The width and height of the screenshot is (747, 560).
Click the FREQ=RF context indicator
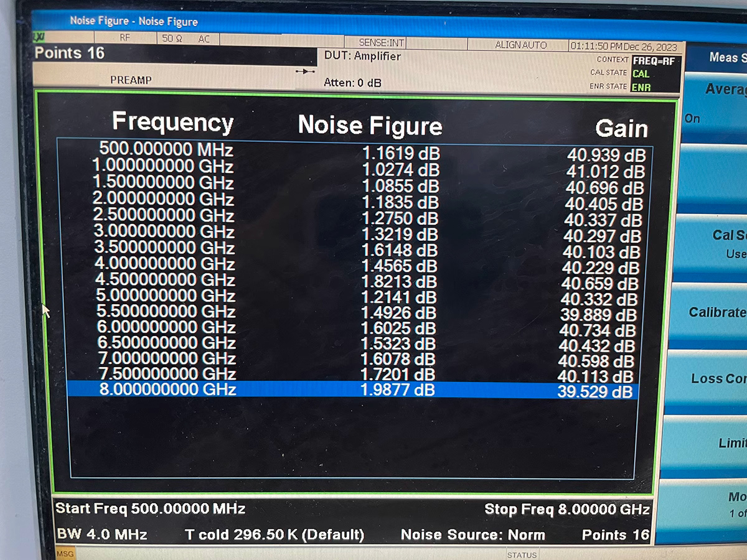[x=654, y=61]
